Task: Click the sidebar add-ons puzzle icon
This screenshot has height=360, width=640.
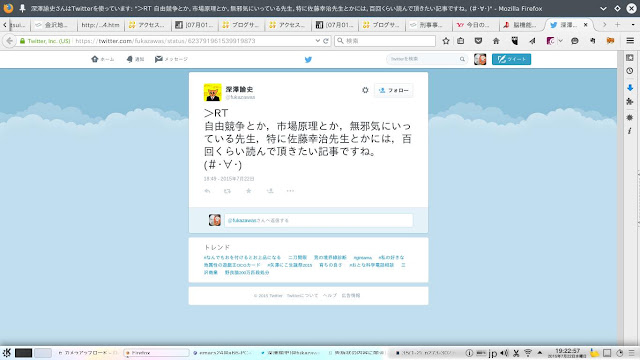Action: click(630, 101)
